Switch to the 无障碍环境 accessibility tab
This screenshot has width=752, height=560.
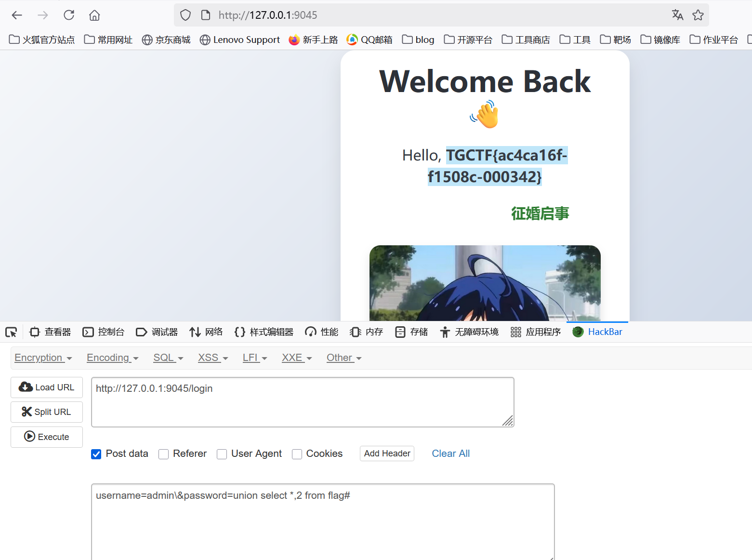pyautogui.click(x=469, y=332)
